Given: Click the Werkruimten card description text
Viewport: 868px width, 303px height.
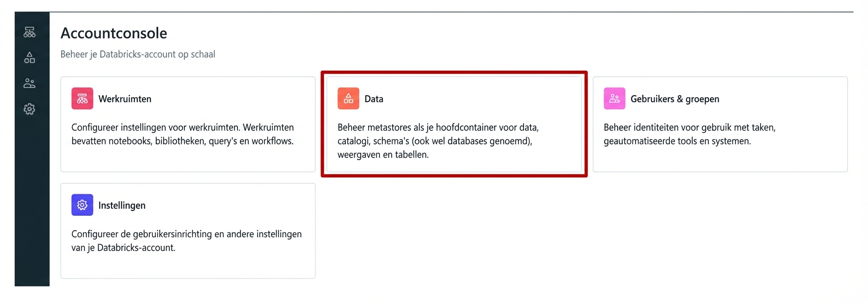Looking at the screenshot, I should tap(183, 134).
